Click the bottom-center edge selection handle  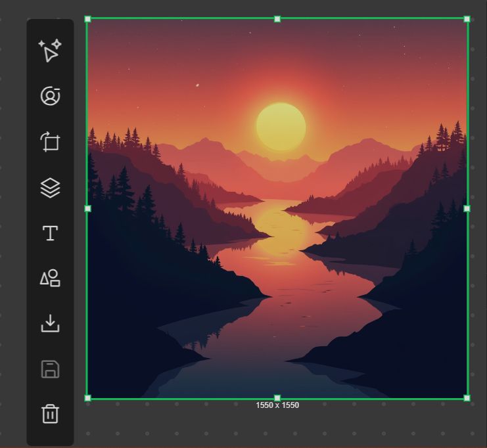click(277, 398)
